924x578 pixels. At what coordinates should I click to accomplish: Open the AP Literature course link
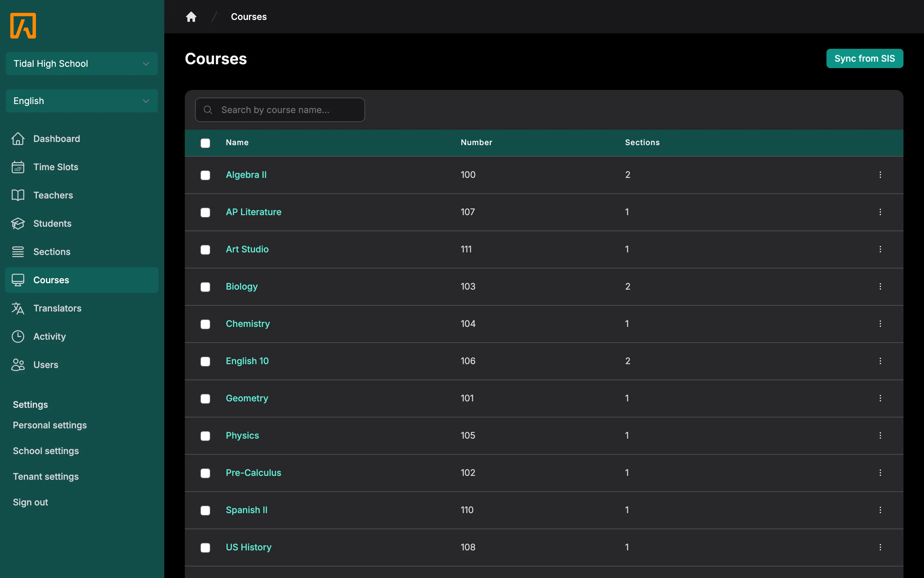tap(253, 212)
